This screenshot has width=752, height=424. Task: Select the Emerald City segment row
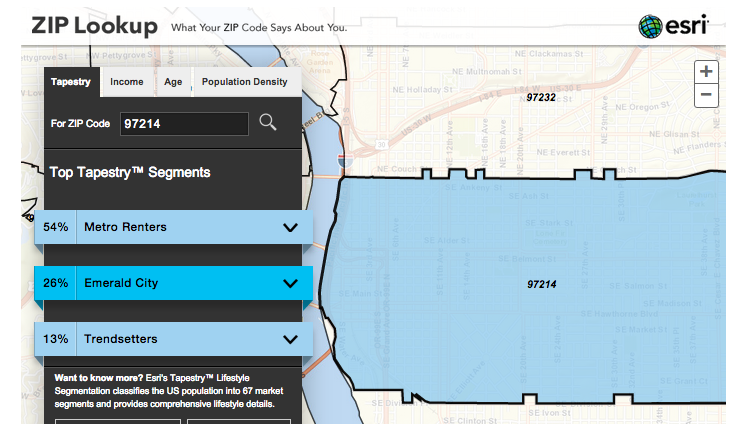click(x=174, y=283)
